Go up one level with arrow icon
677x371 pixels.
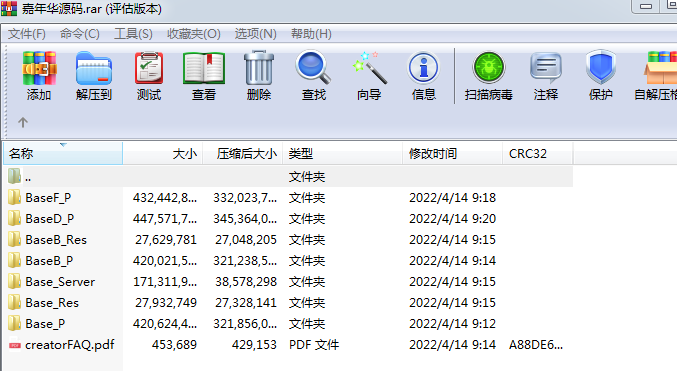[x=23, y=123]
